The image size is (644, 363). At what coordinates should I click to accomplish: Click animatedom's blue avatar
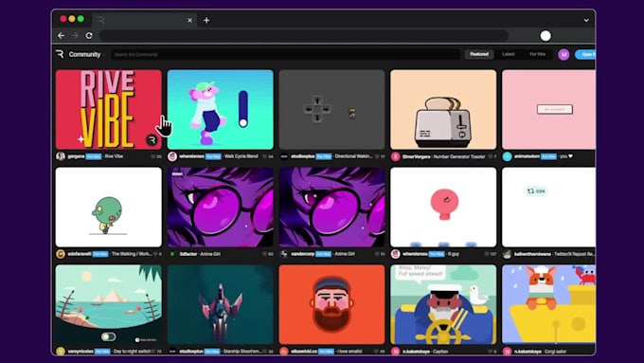(x=508, y=156)
